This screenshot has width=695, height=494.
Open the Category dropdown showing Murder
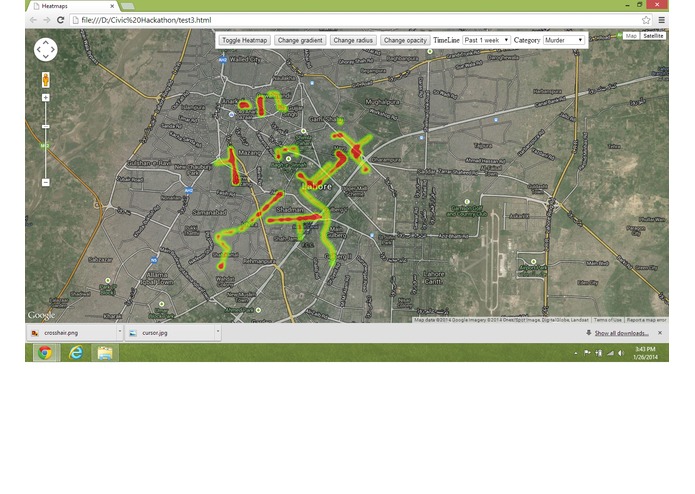[x=564, y=40]
